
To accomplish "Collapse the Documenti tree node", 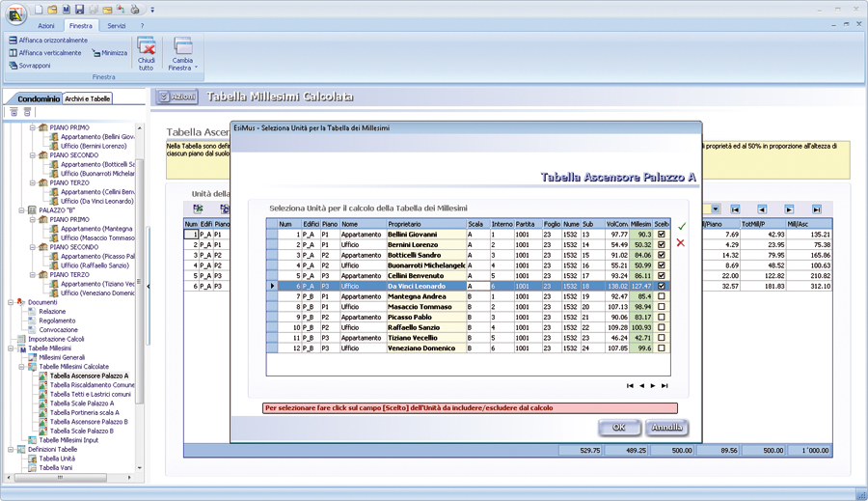I will pos(11,302).
